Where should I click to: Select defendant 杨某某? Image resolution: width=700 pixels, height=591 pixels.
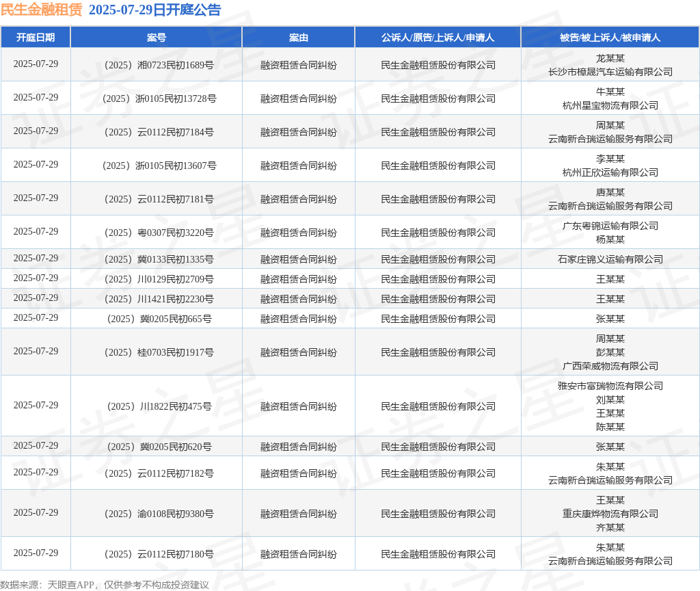[x=610, y=239]
